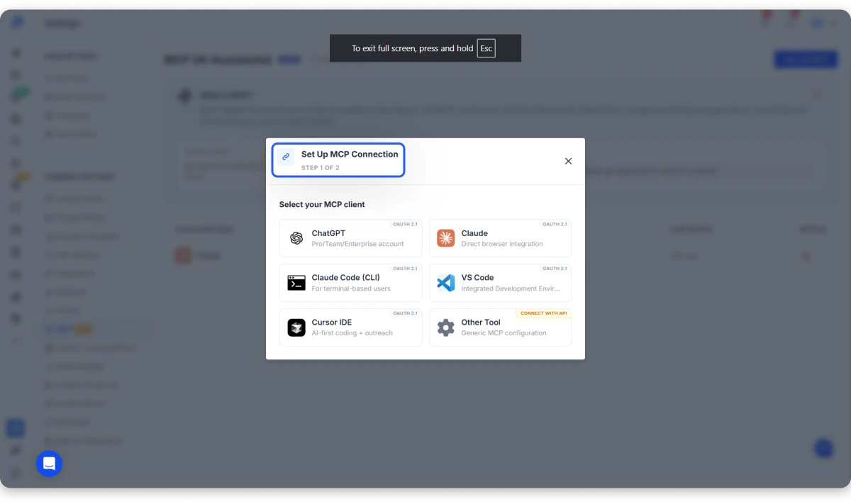The image size is (851, 504).
Task: Click the ChatGPT logo icon
Action: pos(296,238)
